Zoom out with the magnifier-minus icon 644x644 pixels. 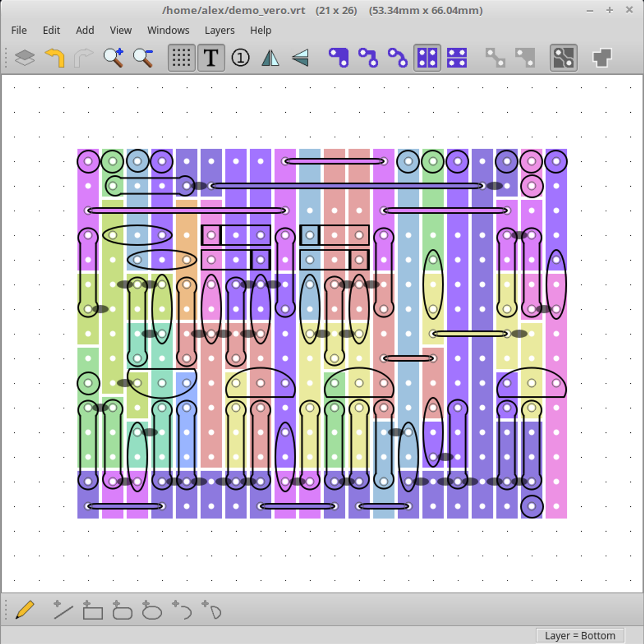[x=143, y=58]
